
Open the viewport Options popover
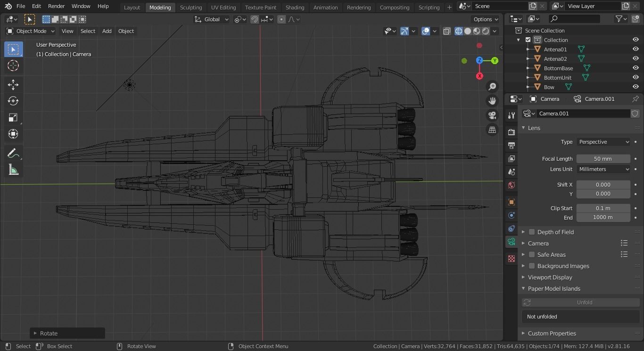pos(485,19)
